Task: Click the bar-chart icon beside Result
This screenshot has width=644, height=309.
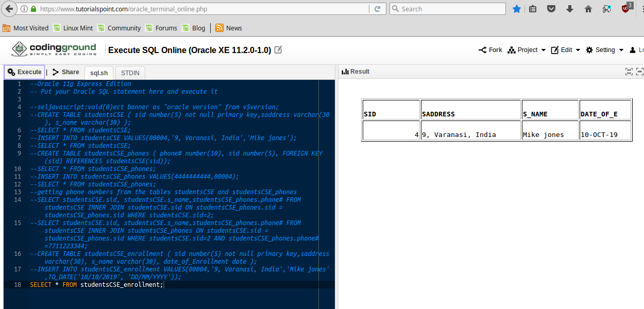Action: click(344, 71)
